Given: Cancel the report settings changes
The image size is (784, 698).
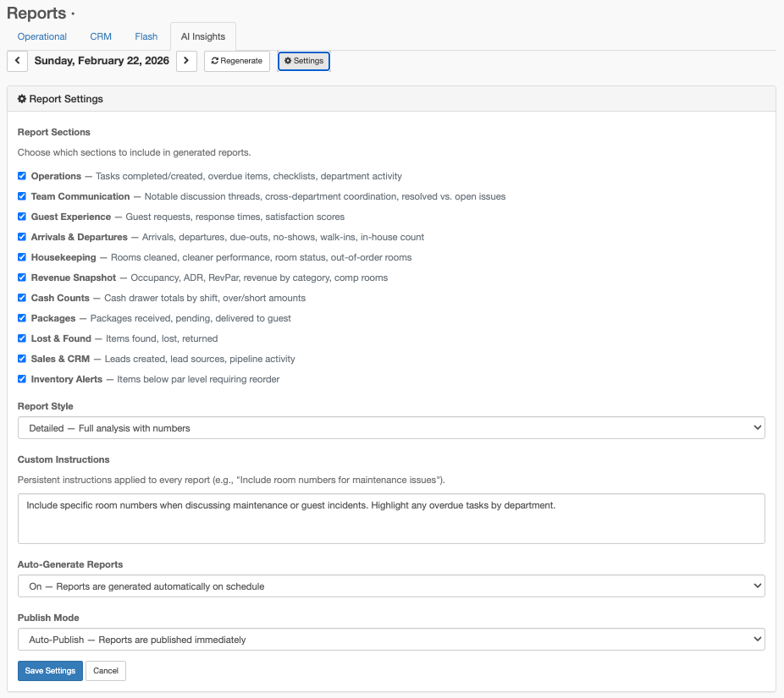Looking at the screenshot, I should point(106,671).
